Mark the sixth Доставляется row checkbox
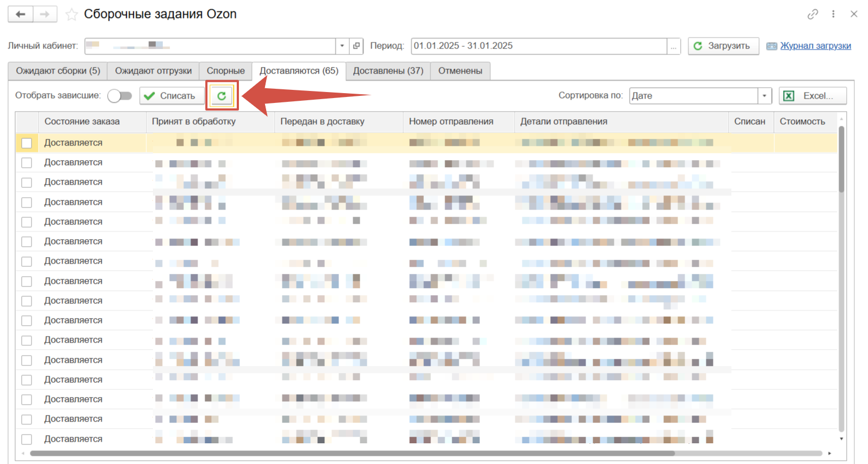 click(x=27, y=242)
